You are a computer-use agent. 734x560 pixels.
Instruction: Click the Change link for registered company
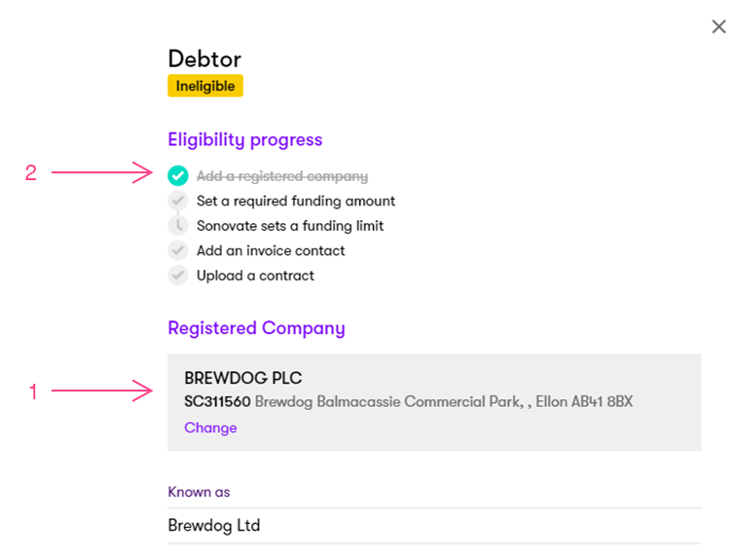pos(210,428)
